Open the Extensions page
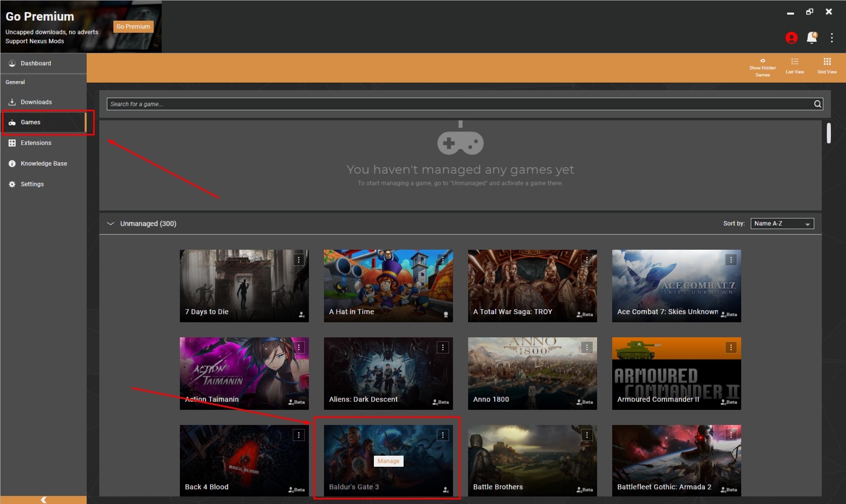Viewport: 846px width, 504px height. 43,143
